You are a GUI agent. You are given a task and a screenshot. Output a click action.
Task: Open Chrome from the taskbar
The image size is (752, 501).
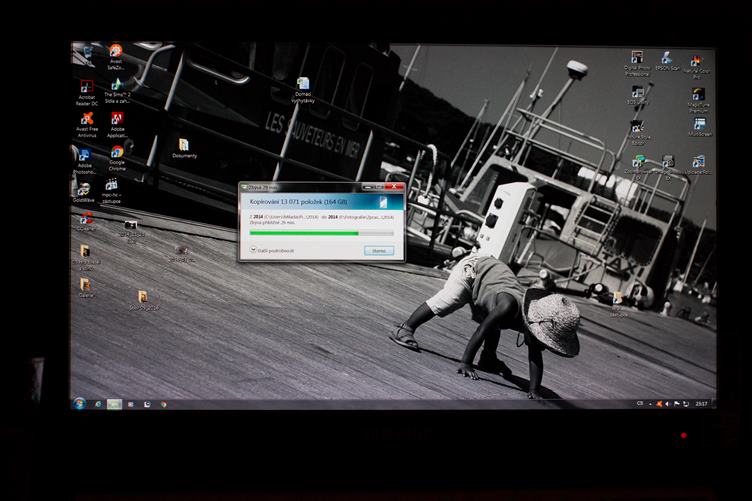pyautogui.click(x=164, y=404)
